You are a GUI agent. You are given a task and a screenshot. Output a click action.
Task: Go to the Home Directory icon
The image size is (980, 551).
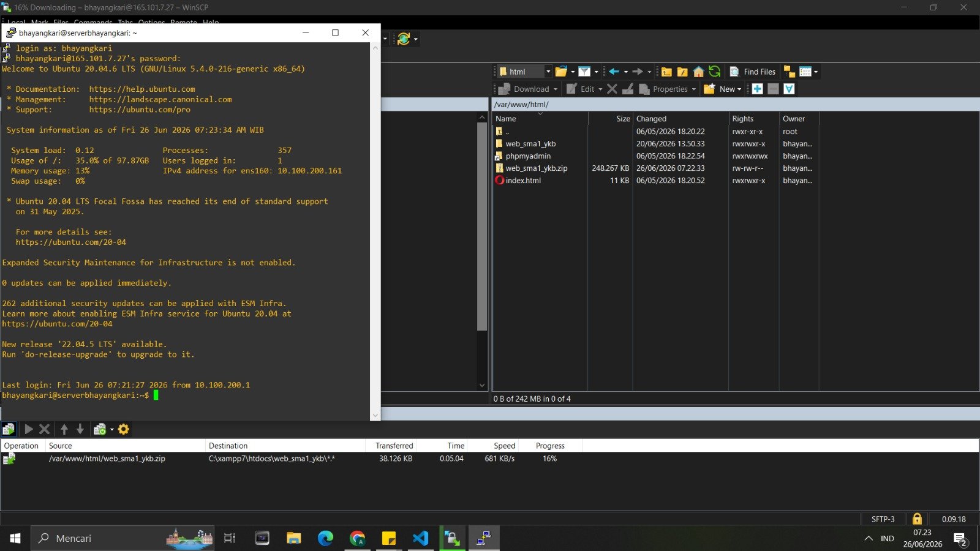pyautogui.click(x=698, y=72)
